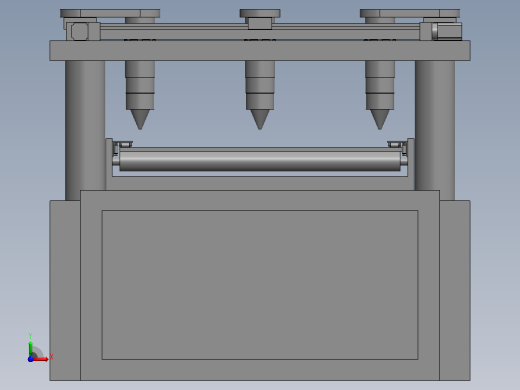The width and height of the screenshot is (520, 390).
Task: Select the center top round cap
Action: (260, 13)
